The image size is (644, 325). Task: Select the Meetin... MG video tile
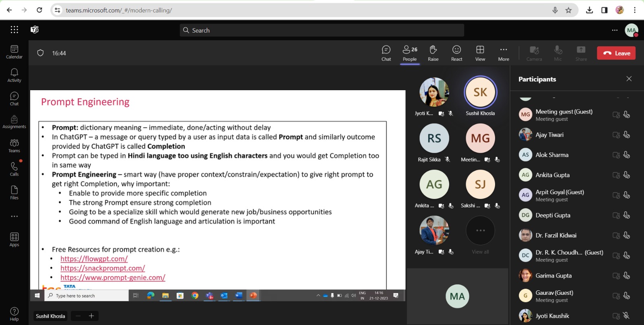(480, 138)
